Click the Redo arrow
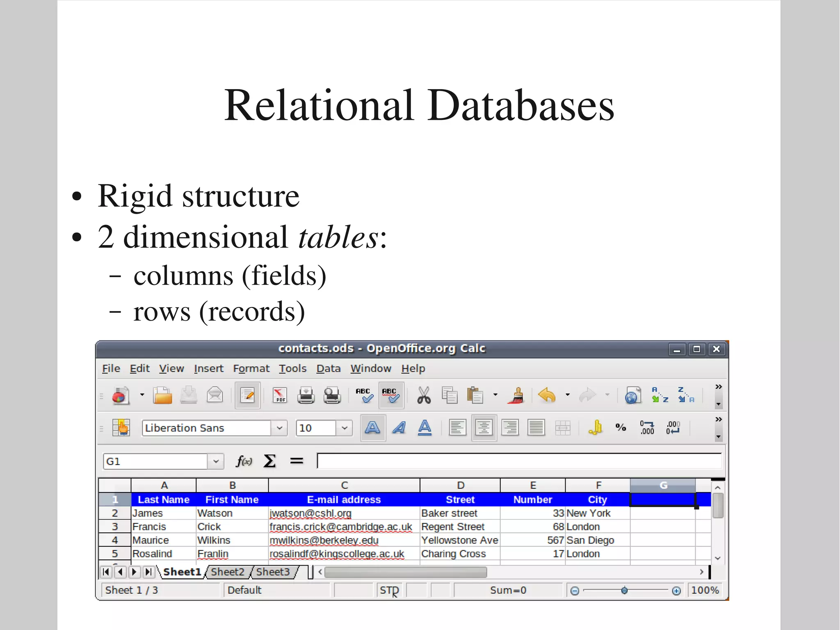 [587, 396]
